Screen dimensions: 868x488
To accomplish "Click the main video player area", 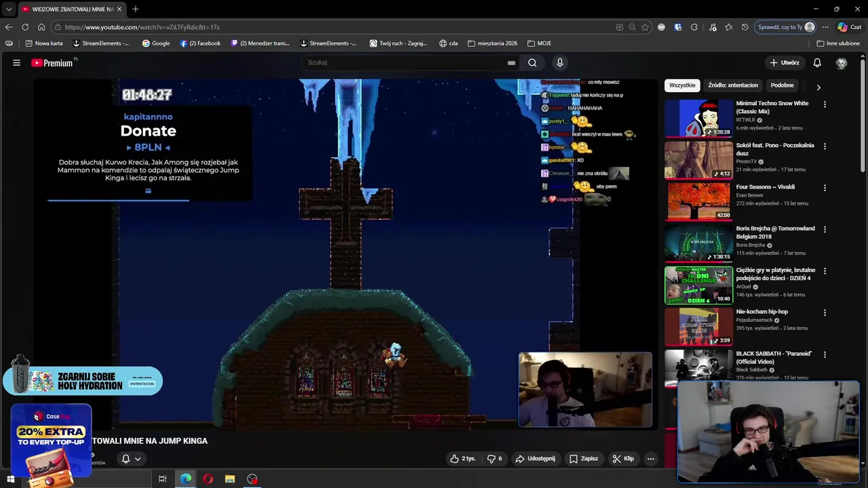I will click(346, 253).
